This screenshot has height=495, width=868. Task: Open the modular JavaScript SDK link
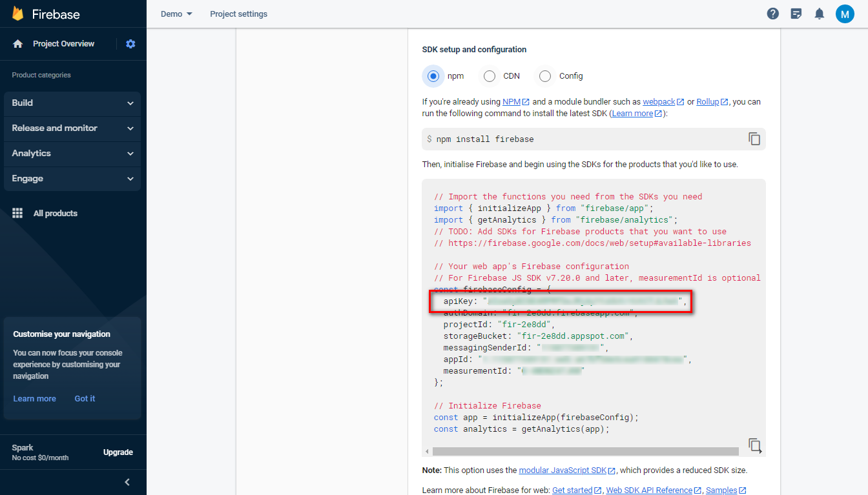[x=567, y=470]
